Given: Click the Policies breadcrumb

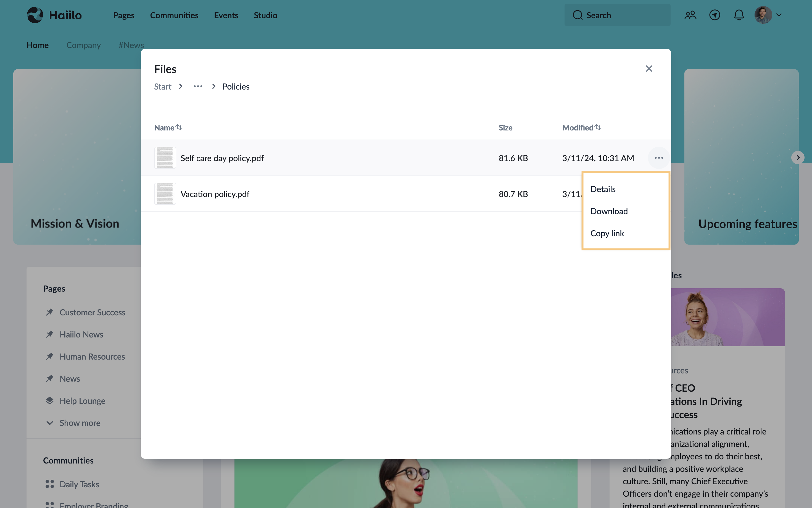Looking at the screenshot, I should point(236,87).
